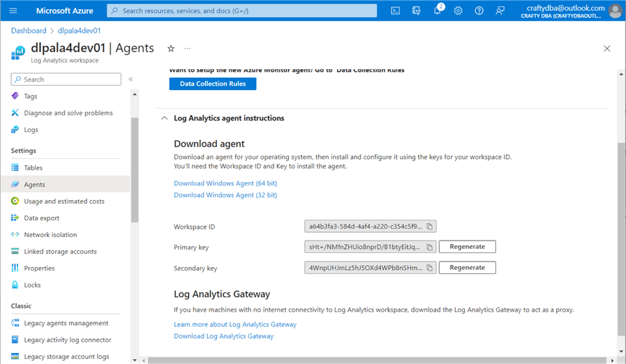Click the sidebar scroll down arrow
Viewport: 626px width, 364px height.
[x=135, y=360]
